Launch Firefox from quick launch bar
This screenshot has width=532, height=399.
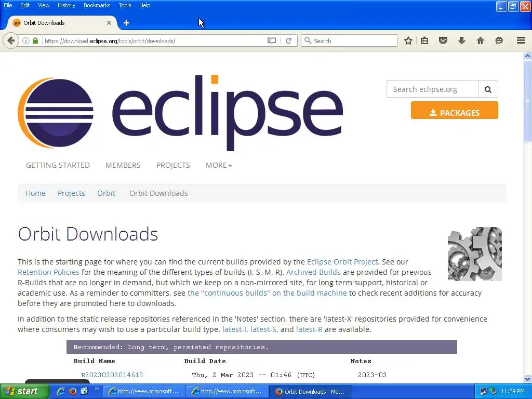tap(73, 391)
